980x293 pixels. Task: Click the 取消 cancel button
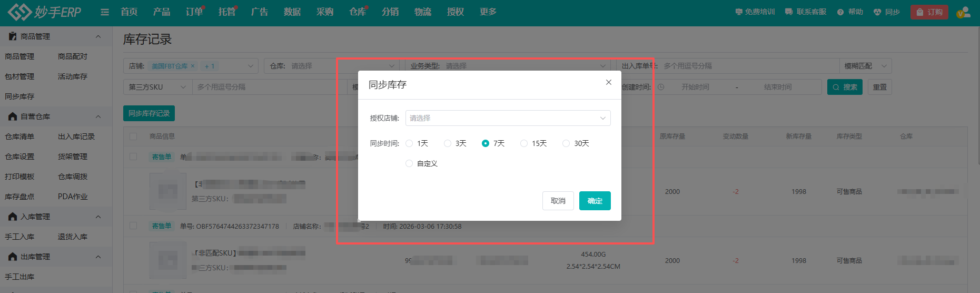click(558, 201)
